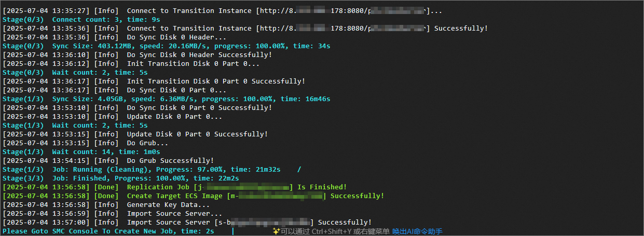This screenshot has width=644, height=236.
Task: Click the Stage(1/3) 'Wait count: 2, time: 5s' line
Action: pyautogui.click(x=75, y=125)
